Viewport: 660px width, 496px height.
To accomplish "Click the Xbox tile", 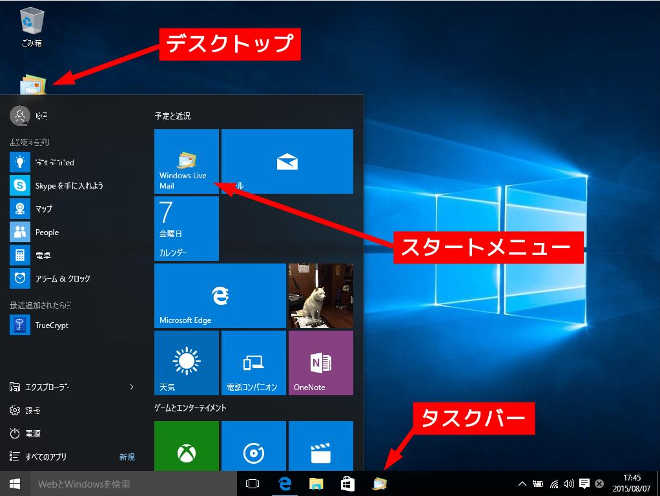I will point(186,445).
